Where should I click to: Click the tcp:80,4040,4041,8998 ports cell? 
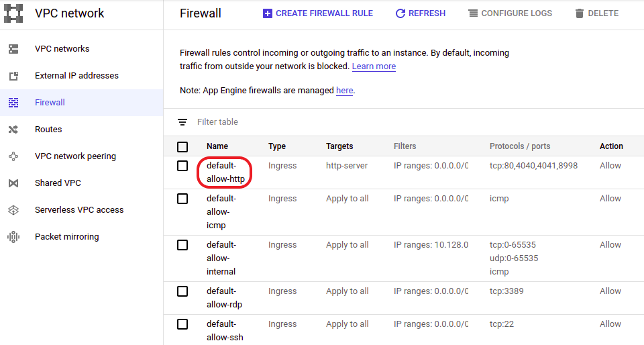click(x=533, y=166)
